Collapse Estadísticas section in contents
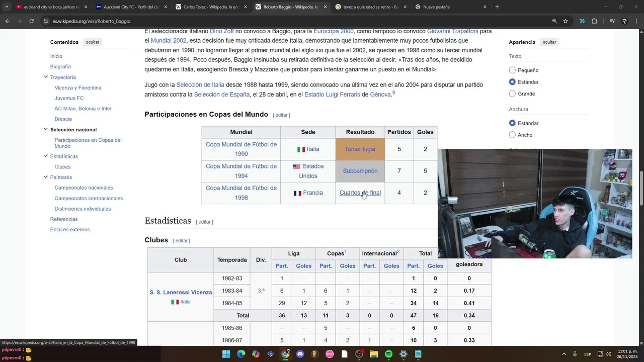The width and height of the screenshot is (644, 362). click(x=46, y=156)
